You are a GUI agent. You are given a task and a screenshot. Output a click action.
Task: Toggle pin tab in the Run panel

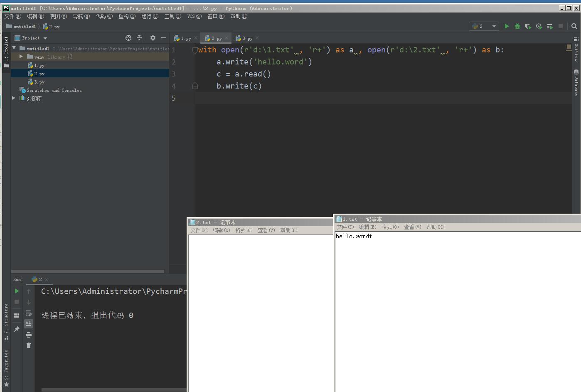point(17,329)
